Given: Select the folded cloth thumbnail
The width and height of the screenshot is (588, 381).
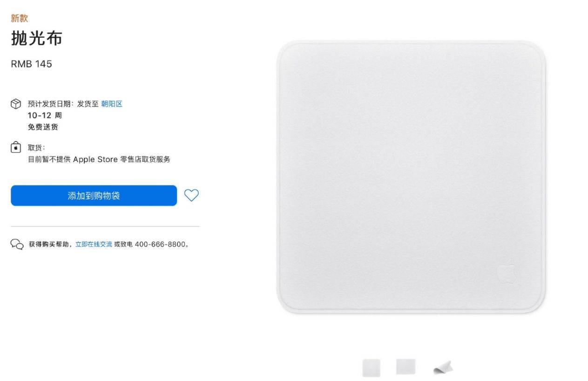Looking at the screenshot, I should pos(443,368).
